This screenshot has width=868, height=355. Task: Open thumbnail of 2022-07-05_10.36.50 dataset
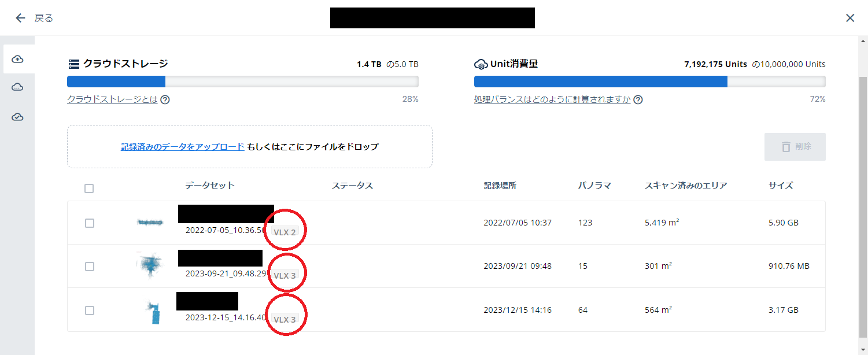coord(150,222)
